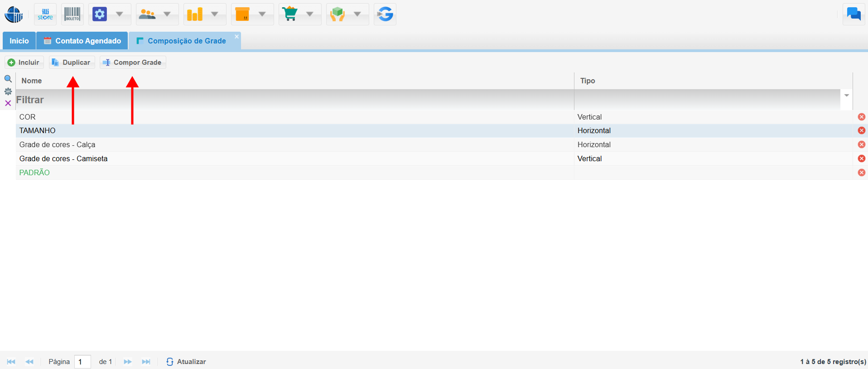Click the blue sync refresh icon
Image resolution: width=868 pixels, height=369 pixels.
(385, 14)
